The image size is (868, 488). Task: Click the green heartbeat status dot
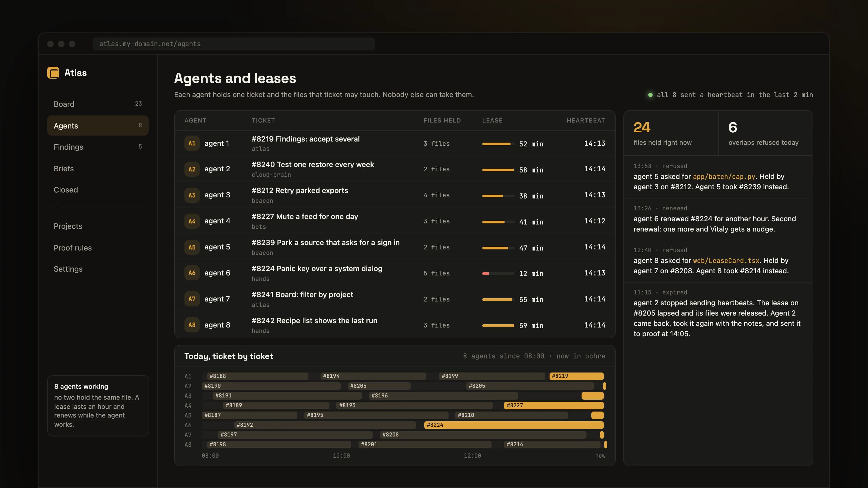(x=650, y=95)
